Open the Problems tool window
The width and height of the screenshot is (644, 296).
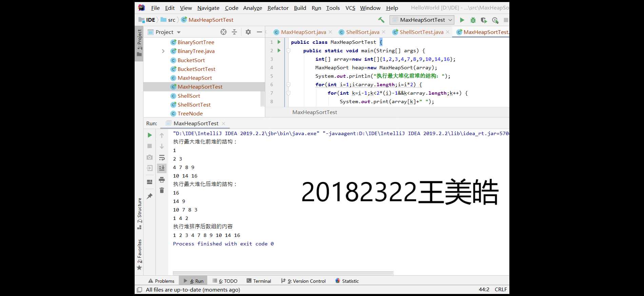pos(161,281)
